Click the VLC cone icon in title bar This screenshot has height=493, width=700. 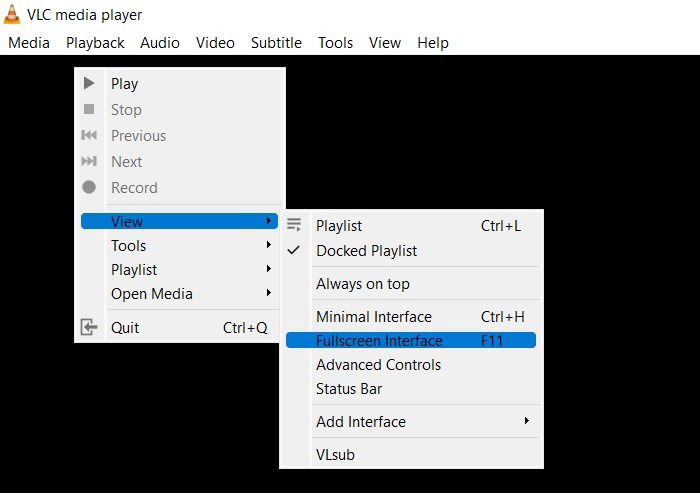(x=12, y=14)
